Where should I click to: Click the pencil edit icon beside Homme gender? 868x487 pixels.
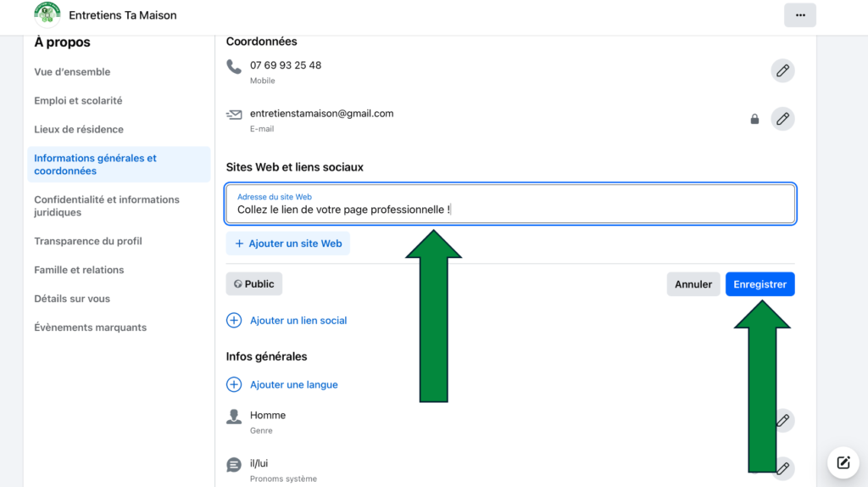coord(785,419)
